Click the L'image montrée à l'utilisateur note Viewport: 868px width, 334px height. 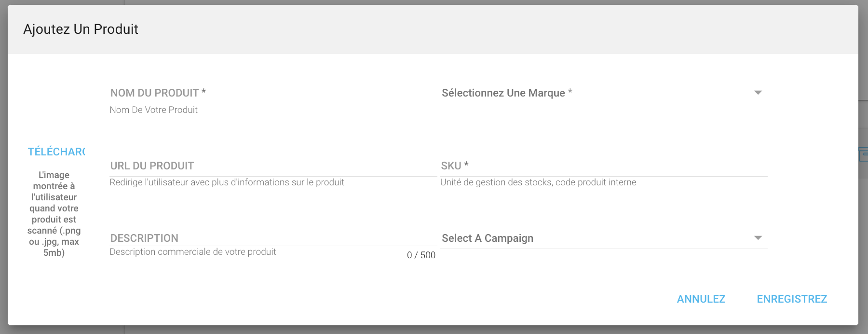[x=54, y=214]
